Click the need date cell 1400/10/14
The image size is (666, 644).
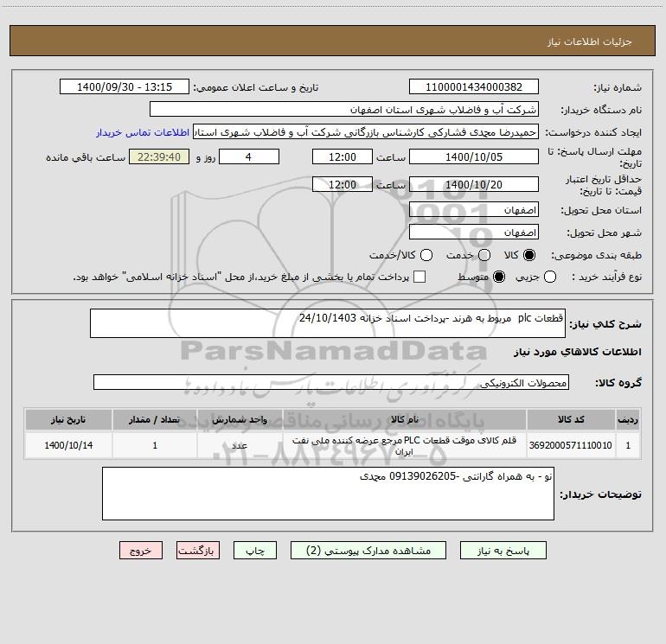(69, 445)
